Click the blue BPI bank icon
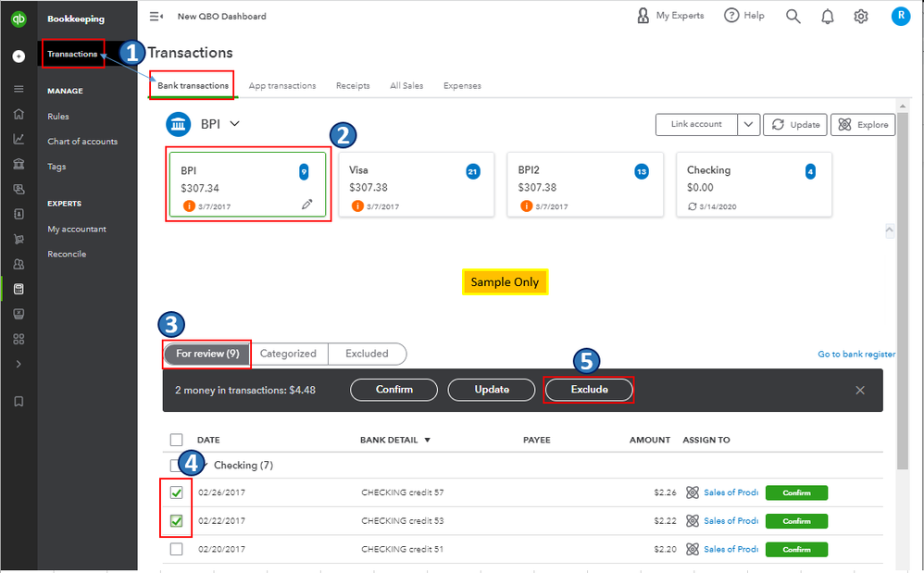This screenshot has height=573, width=924. pos(179,124)
